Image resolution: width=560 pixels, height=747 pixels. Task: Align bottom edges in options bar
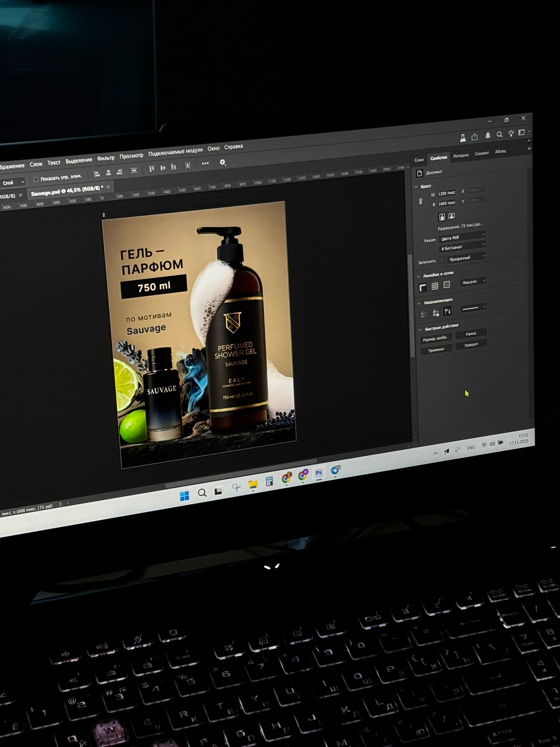click(173, 167)
